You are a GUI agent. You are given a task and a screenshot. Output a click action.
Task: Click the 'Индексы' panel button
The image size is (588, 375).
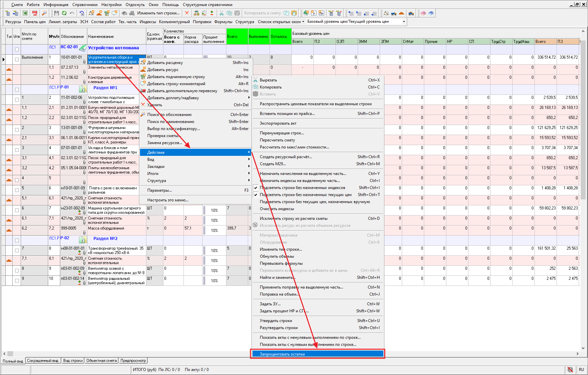148,22
